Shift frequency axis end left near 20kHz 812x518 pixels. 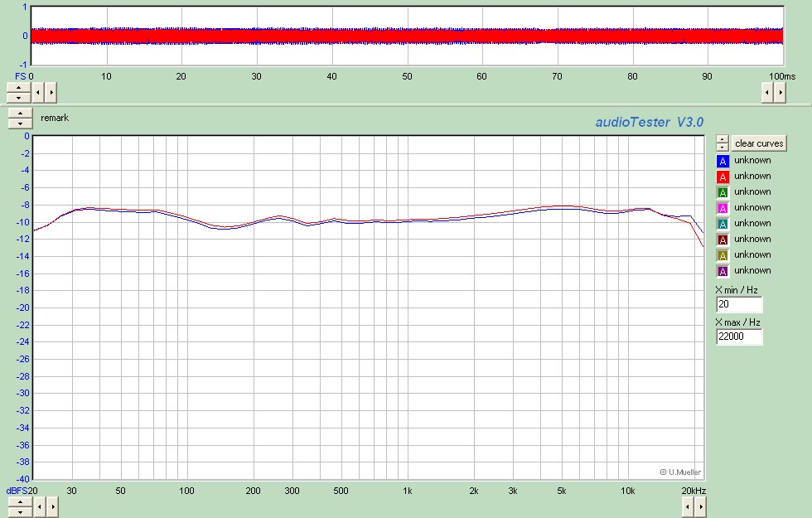(x=687, y=505)
